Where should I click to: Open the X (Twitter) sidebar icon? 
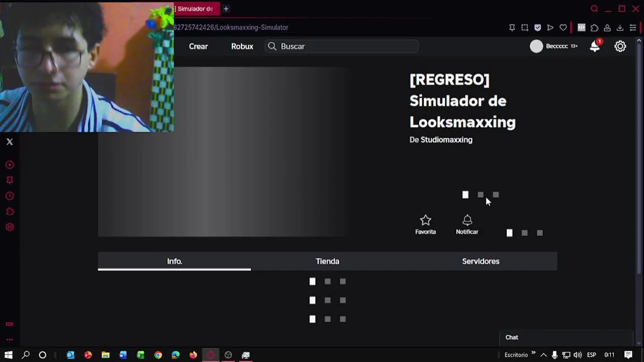(10, 142)
